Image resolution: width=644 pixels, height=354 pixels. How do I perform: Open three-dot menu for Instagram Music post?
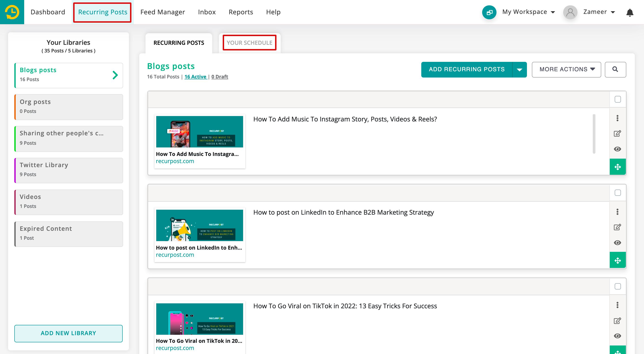coord(617,118)
